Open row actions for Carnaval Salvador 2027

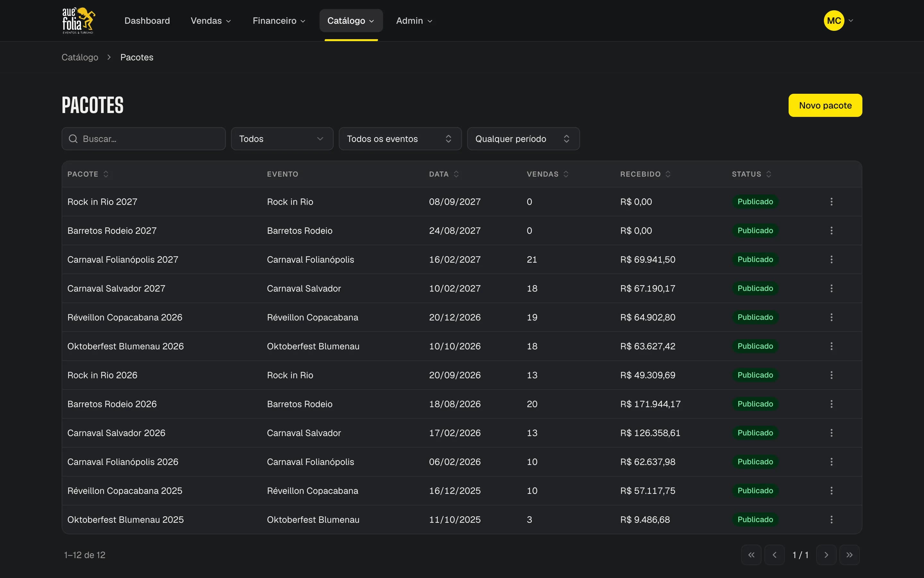pyautogui.click(x=831, y=288)
